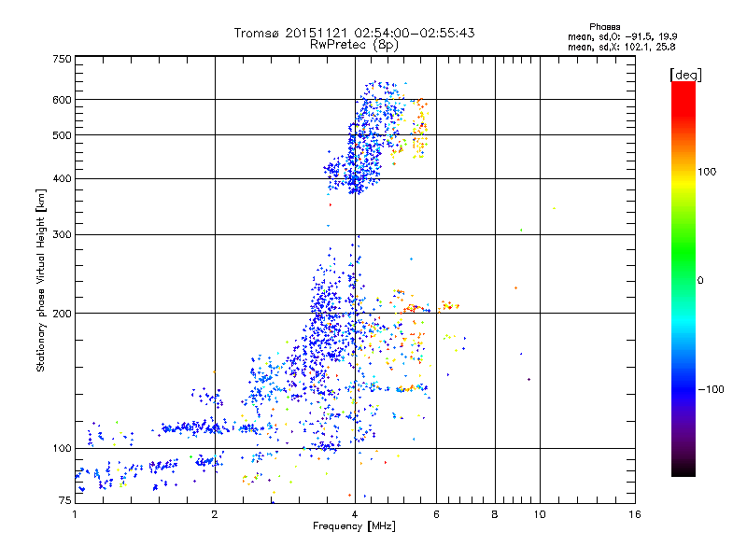Click the 'mean, sd,X: 102.1, 25.8' line
This screenshot has height=560, width=747.
pyautogui.click(x=621, y=47)
